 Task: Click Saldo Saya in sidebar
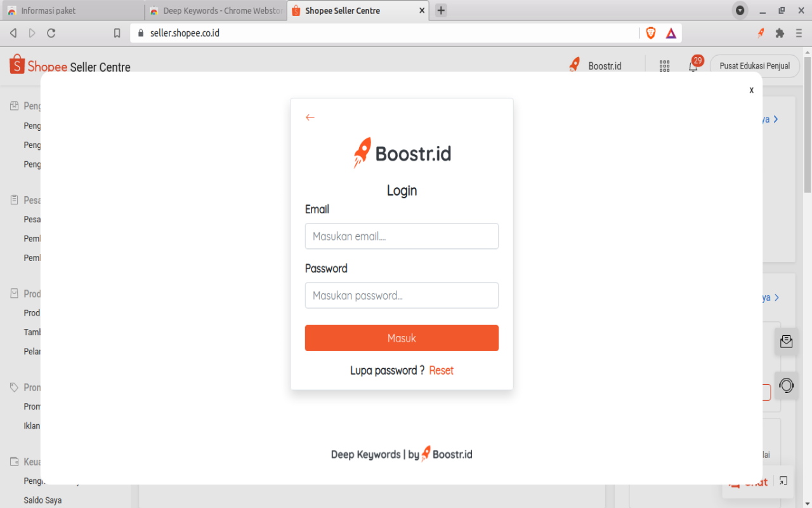(x=43, y=500)
